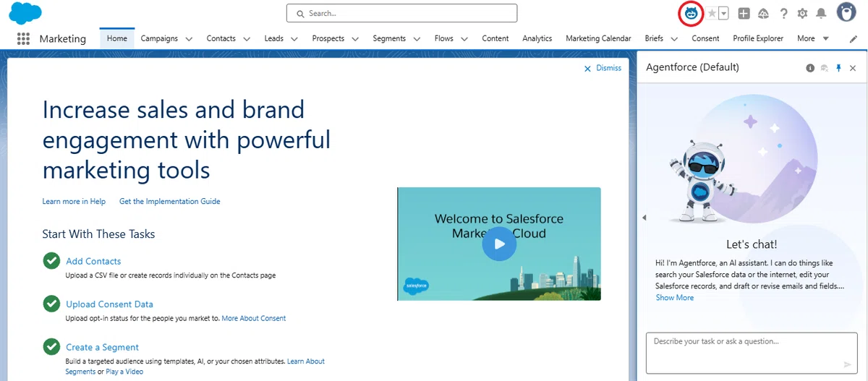Toggle the Agentforce panel pin

pos(839,68)
